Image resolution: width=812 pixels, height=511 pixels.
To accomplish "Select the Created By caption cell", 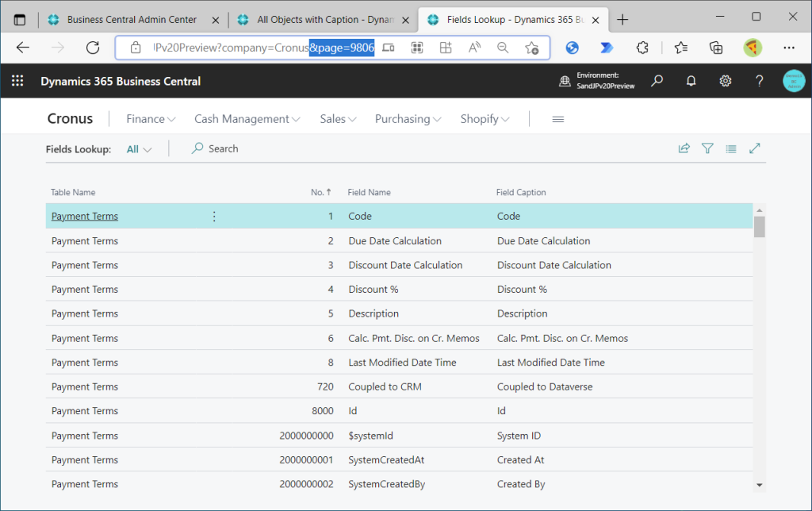I will pyautogui.click(x=521, y=484).
